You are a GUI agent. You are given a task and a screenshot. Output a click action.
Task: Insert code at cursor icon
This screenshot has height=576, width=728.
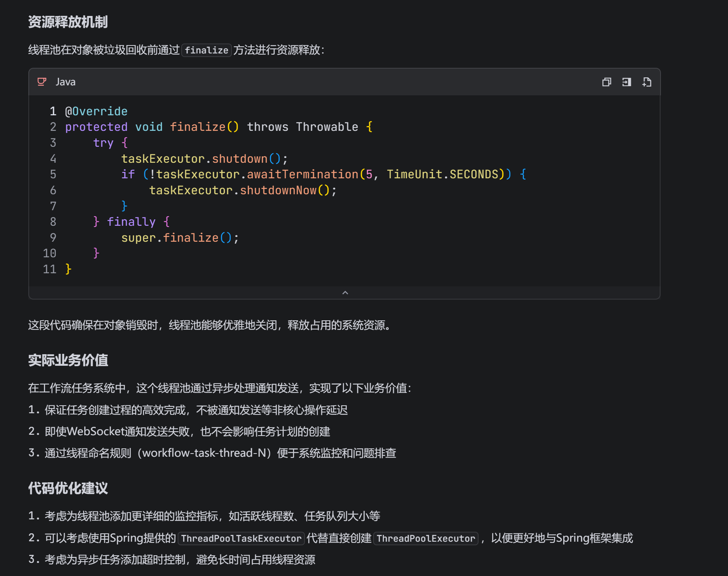coord(627,82)
